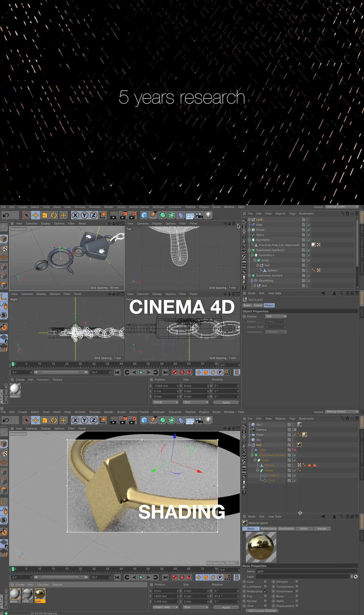Click Autokeying button in ring scene timeline
The width and height of the screenshot is (364, 615).
(x=182, y=577)
